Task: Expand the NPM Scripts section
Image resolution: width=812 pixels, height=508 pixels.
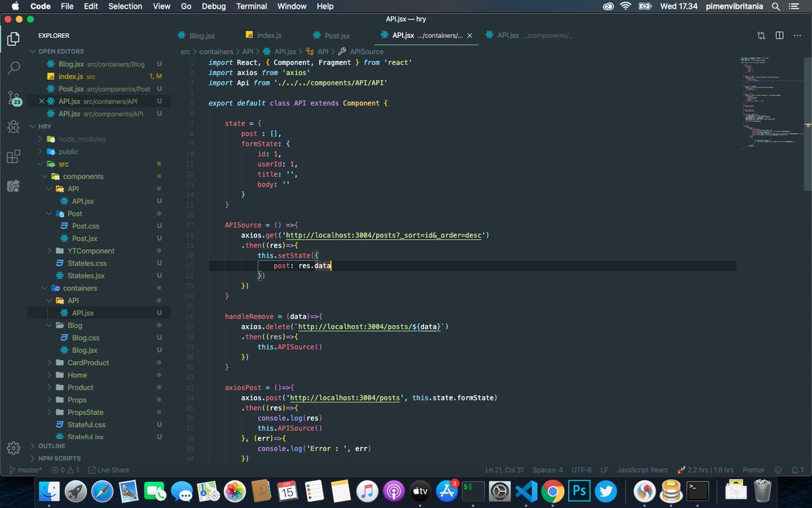Action: tap(59, 459)
